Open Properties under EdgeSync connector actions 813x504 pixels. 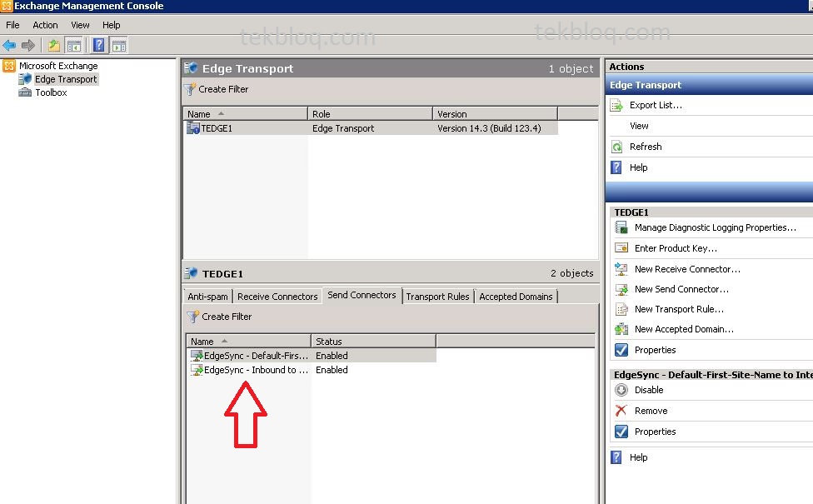click(x=655, y=432)
